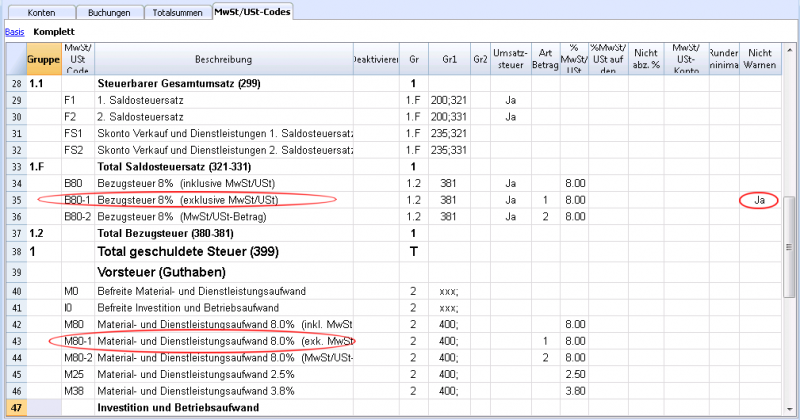Screen dimensions: 800x420
Task: Open the Totalsummen tab
Action: (x=178, y=13)
